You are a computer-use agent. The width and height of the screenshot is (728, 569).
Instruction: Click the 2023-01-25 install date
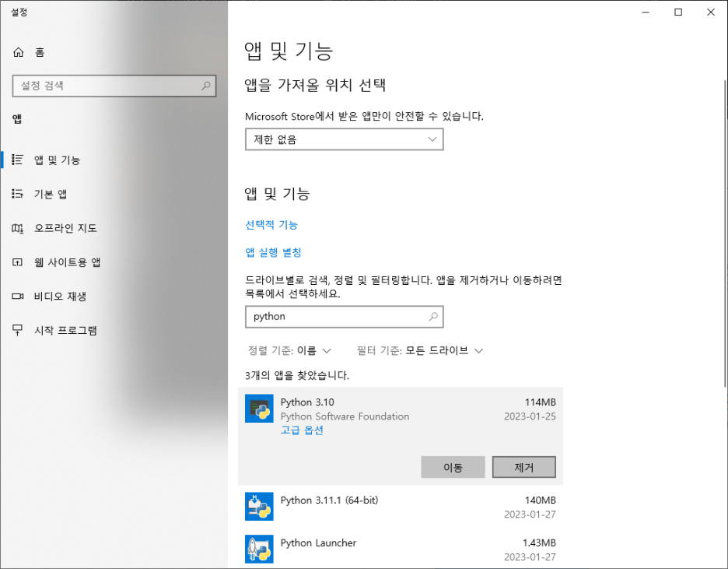point(530,416)
